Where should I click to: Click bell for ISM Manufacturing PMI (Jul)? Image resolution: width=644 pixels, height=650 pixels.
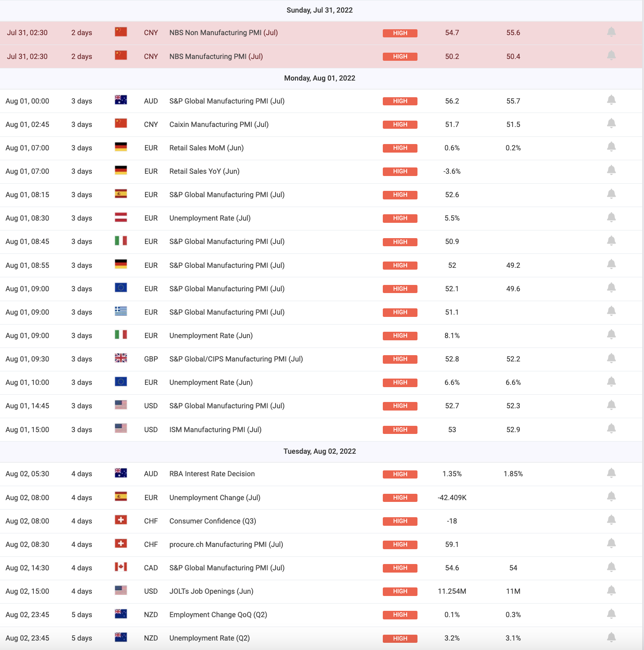click(x=611, y=429)
